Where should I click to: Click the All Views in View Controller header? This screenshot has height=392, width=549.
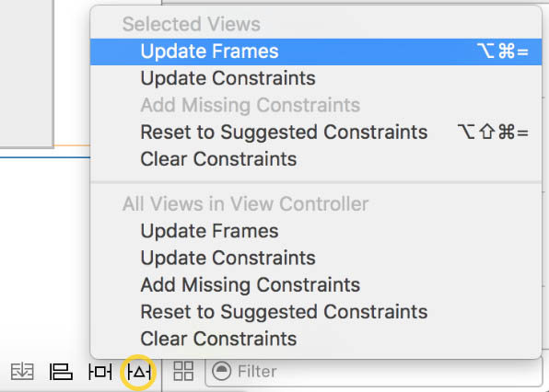click(245, 204)
